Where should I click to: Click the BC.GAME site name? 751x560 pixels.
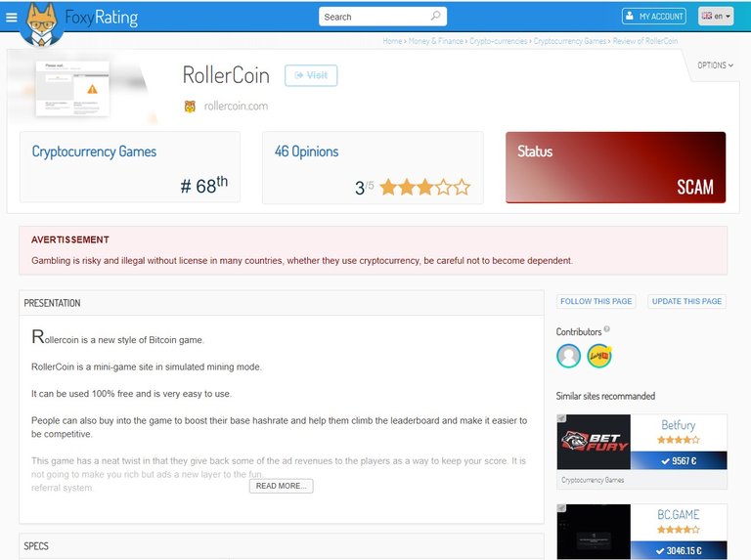coord(679,514)
